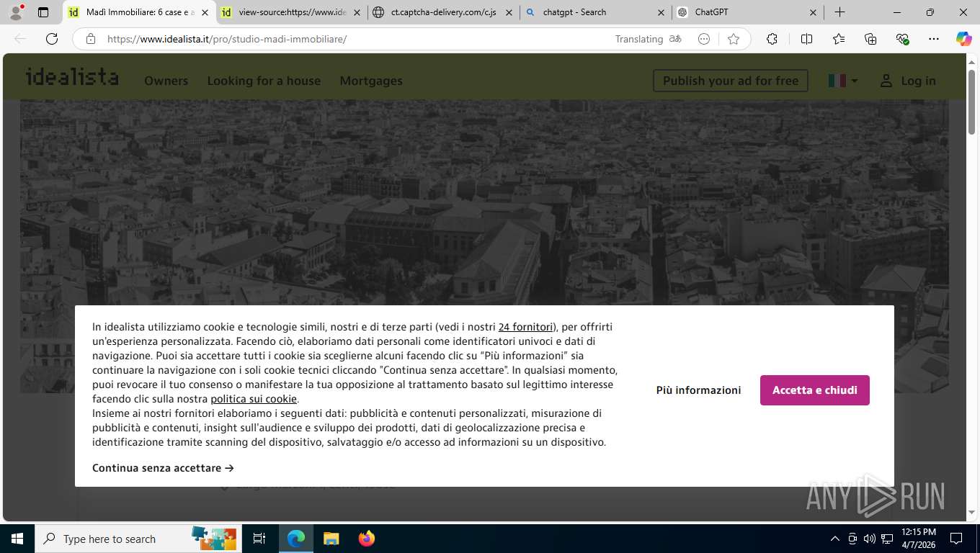Click the browser profile avatar icon
Screen dimensions: 980x553
tap(16, 12)
